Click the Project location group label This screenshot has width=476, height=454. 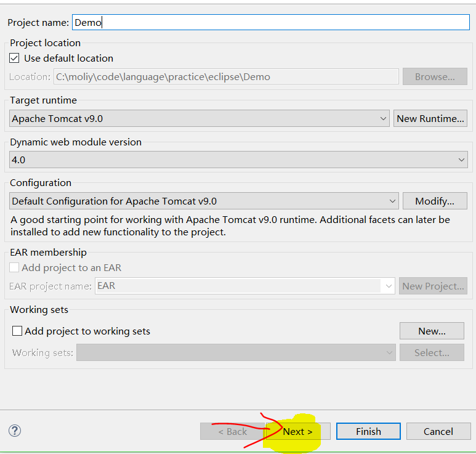pos(45,43)
